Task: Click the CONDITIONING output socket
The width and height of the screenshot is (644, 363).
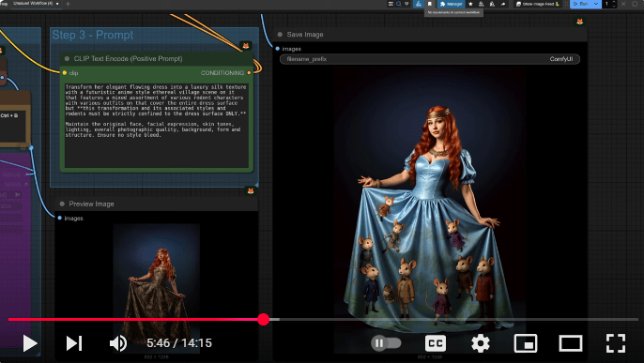Action: point(250,72)
